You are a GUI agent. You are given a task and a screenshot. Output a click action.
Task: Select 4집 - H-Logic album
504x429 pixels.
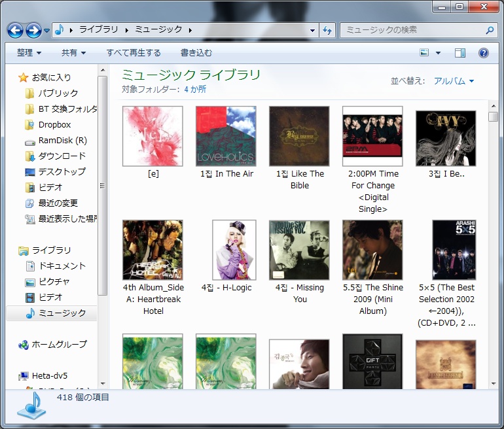click(234, 250)
